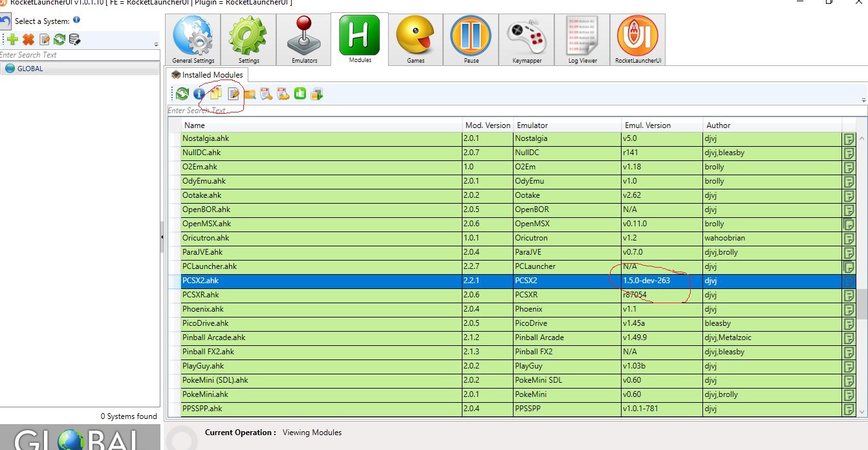The height and width of the screenshot is (450, 868).
Task: Sort by Author column header
Action: (772, 125)
